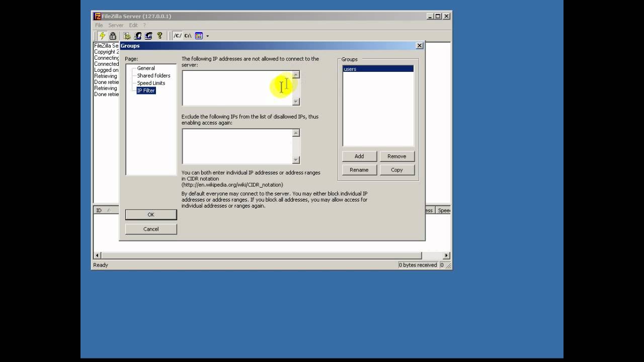This screenshot has width=644, height=362.
Task: Click 'Ready' in the status bar
Action: point(101,265)
